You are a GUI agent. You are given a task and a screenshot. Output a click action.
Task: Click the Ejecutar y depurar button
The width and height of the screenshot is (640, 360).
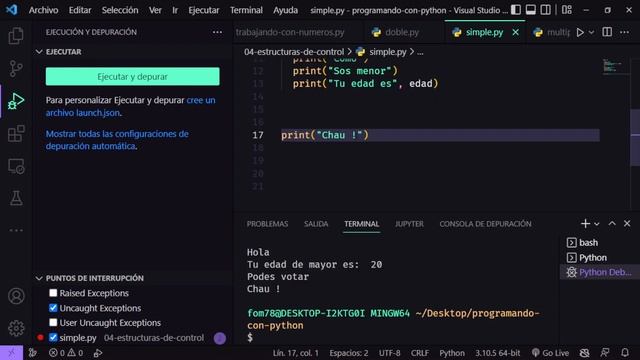tap(132, 77)
